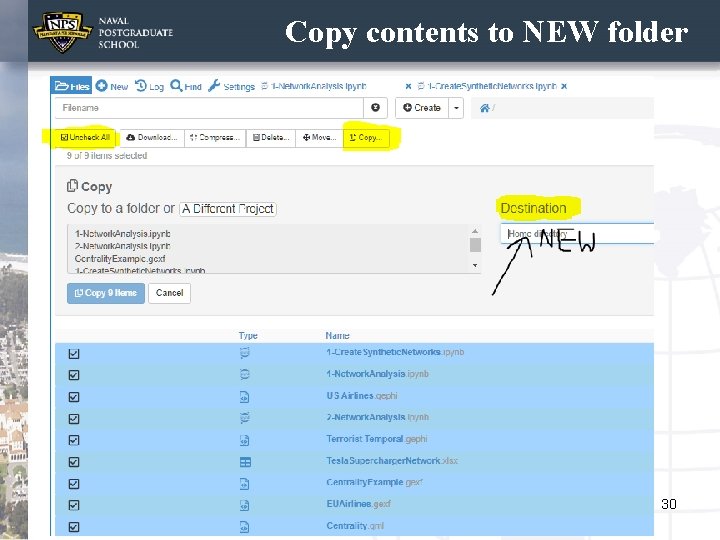Viewport: 720px width, 540px height.
Task: Click the Download... toolbar button
Action: click(x=152, y=137)
